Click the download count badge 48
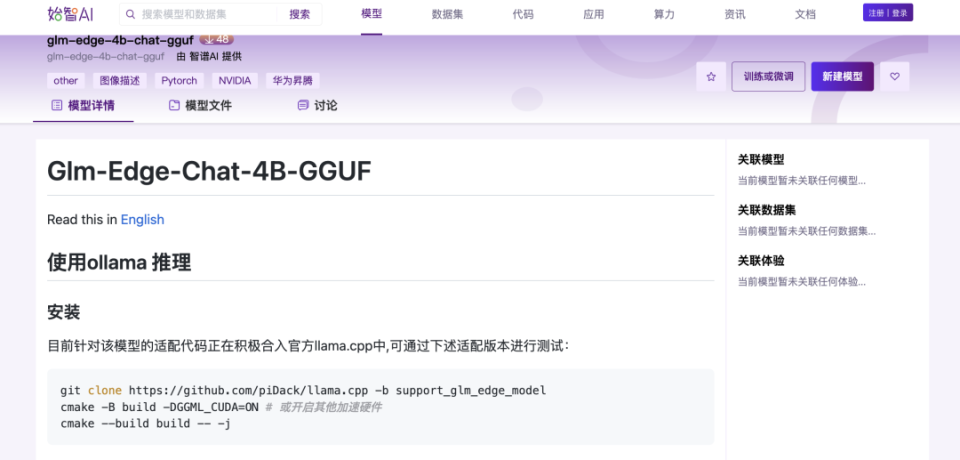This screenshot has width=960, height=460. coord(216,39)
